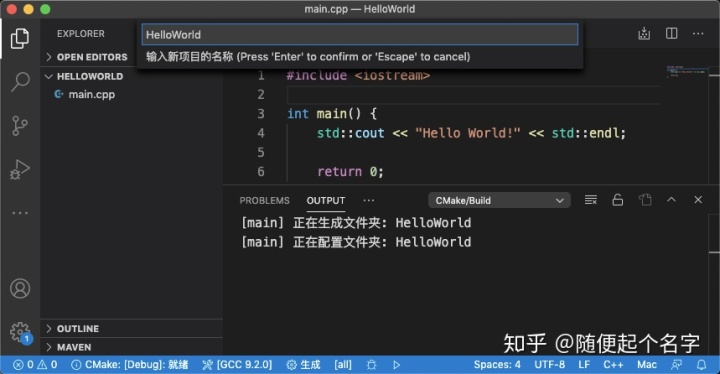Show errors and warnings count in status bar
This screenshot has height=374, width=720.
(x=35, y=365)
